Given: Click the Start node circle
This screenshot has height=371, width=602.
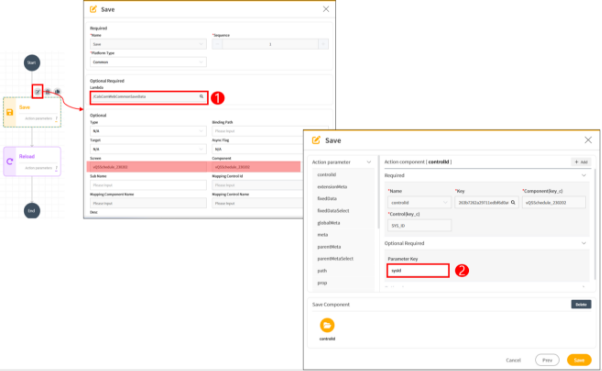Looking at the screenshot, I should (32, 63).
